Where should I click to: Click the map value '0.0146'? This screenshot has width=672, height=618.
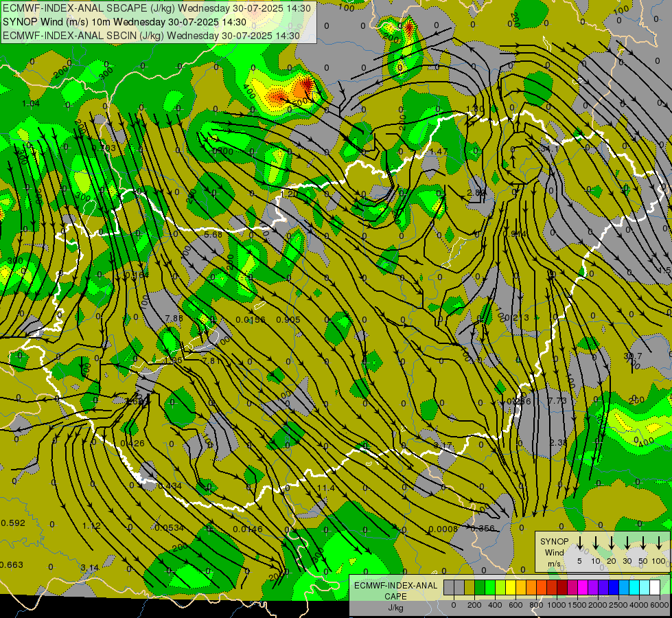(248, 529)
